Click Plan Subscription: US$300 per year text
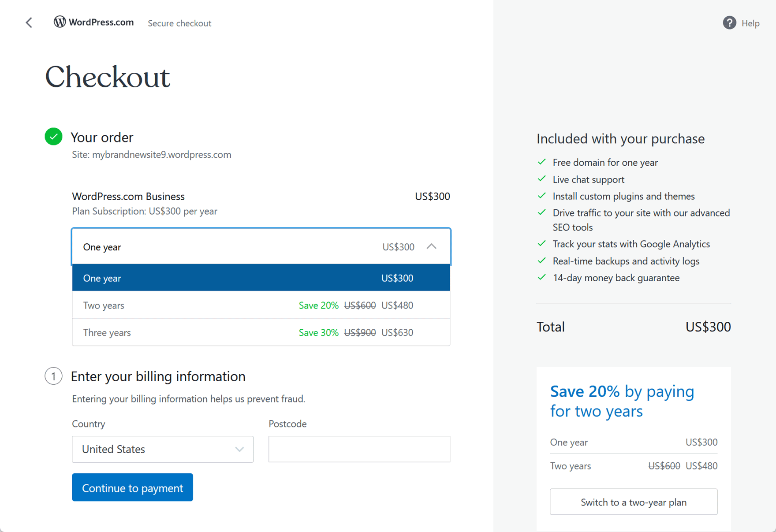Screen dimensions: 776x532 click(145, 211)
